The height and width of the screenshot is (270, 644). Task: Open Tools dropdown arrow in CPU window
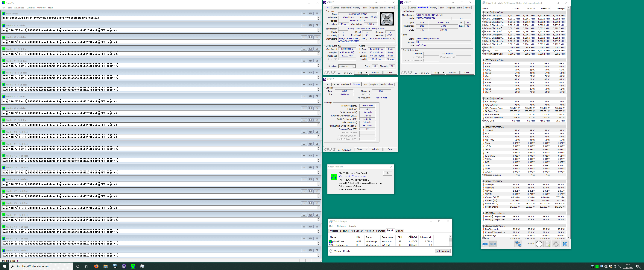tap(366, 73)
